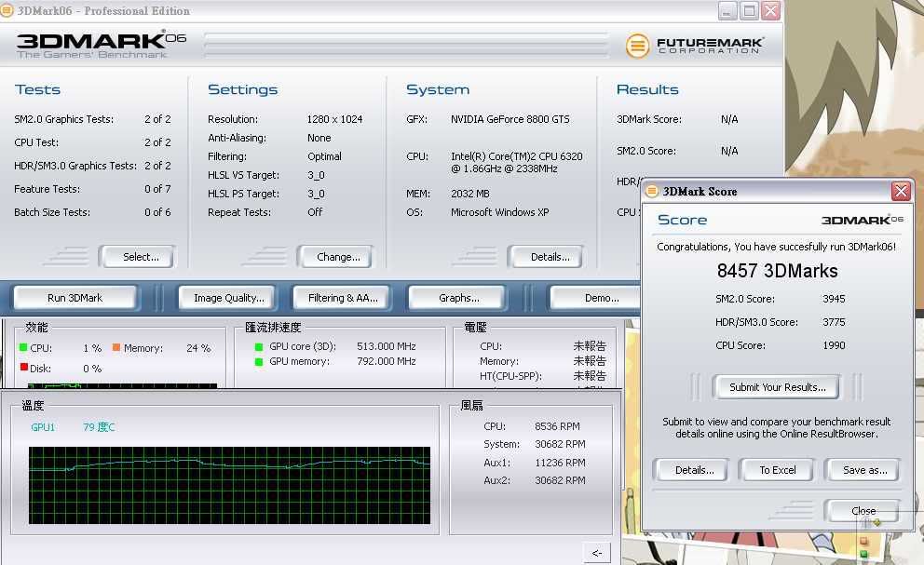Image resolution: width=924 pixels, height=565 pixels.
Task: Click CPU Score value 1990
Action: click(834, 345)
